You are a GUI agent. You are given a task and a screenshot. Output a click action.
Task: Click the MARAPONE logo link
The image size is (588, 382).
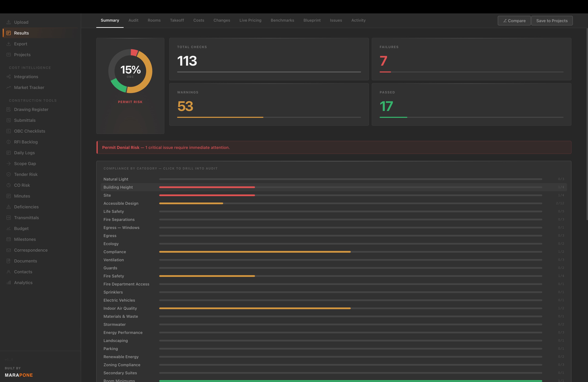(19, 375)
